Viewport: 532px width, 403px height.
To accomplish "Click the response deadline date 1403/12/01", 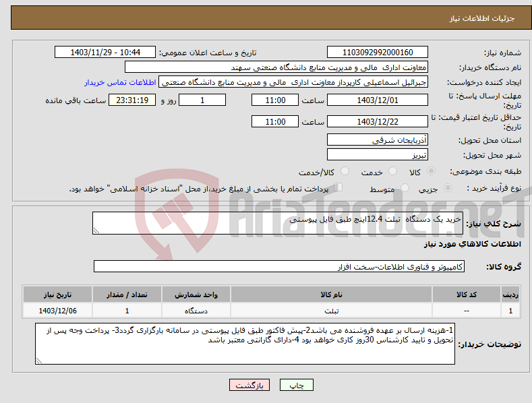I will pos(378,100).
